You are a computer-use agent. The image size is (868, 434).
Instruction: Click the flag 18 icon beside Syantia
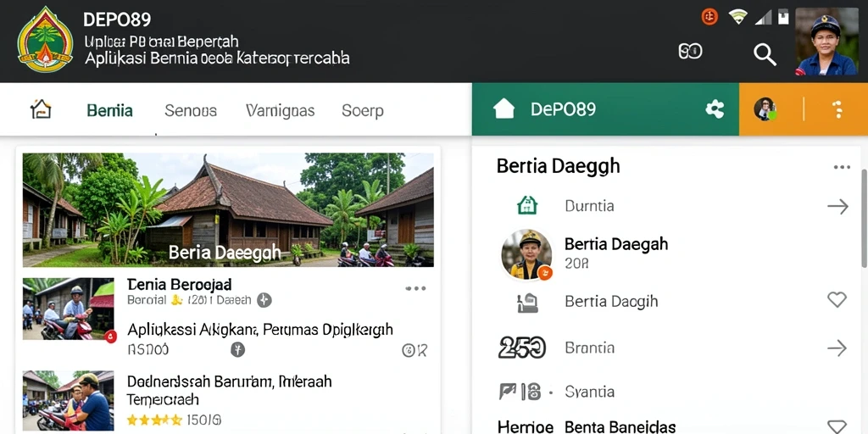(520, 392)
